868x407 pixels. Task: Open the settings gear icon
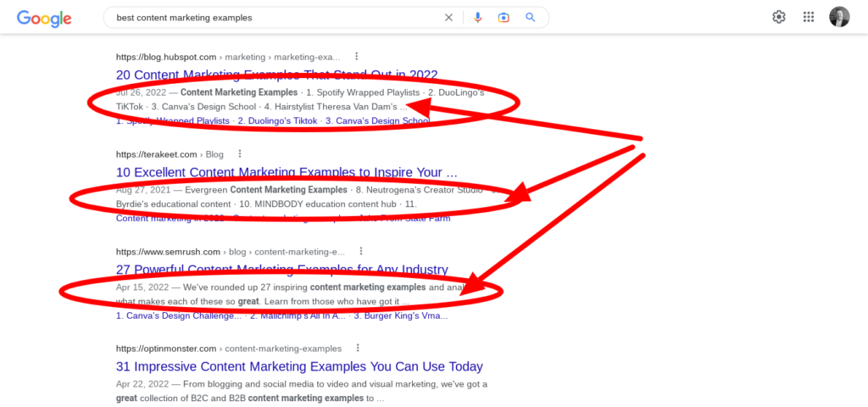(x=779, y=17)
